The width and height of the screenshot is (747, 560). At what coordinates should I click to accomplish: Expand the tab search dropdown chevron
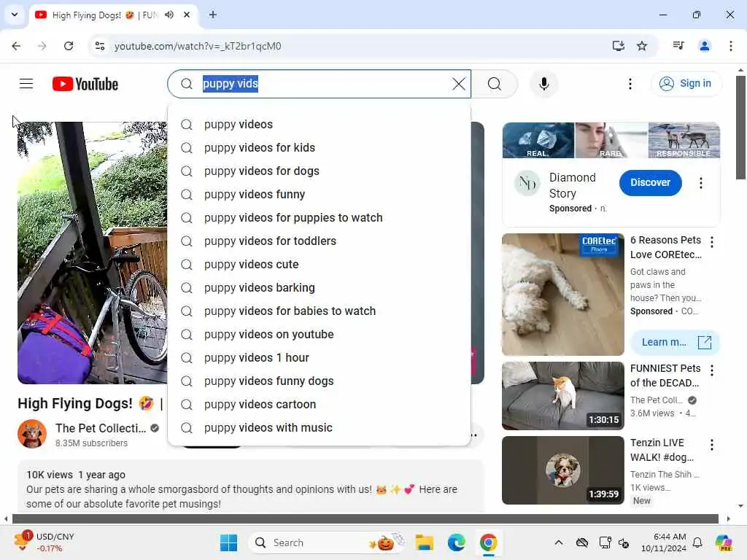point(15,15)
